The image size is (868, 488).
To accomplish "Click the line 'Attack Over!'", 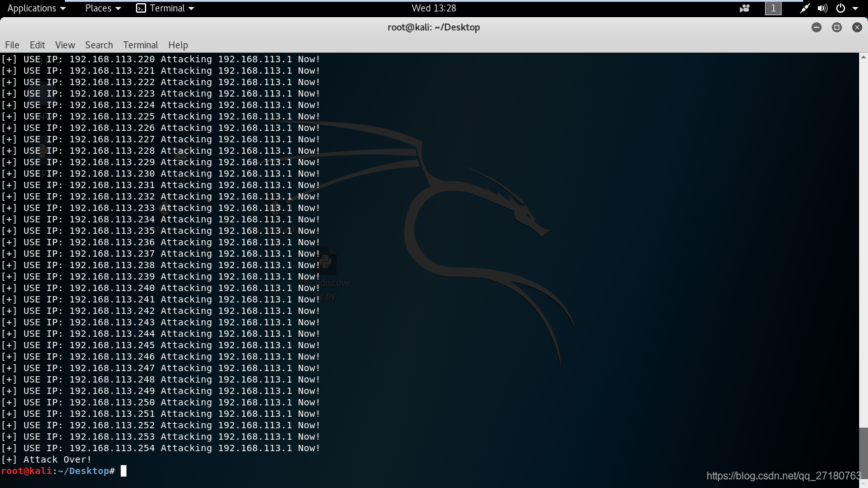I will point(46,459).
